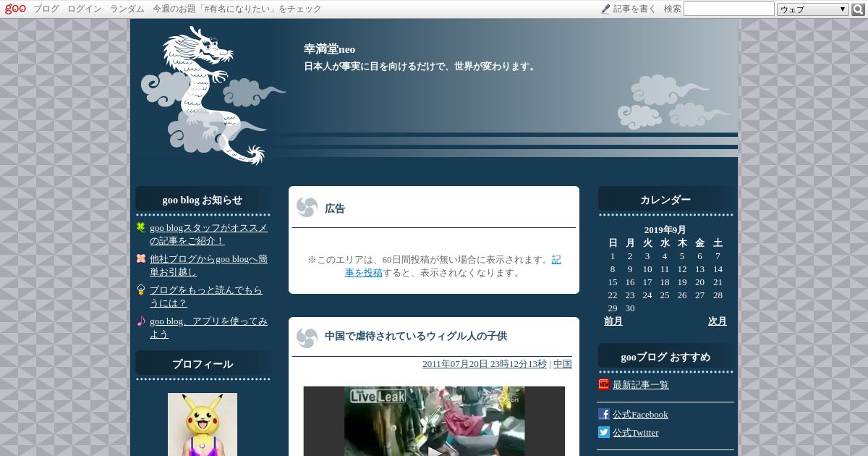Open the ウェブ search scope dropdown
Screen dimensions: 868x456
click(813, 9)
